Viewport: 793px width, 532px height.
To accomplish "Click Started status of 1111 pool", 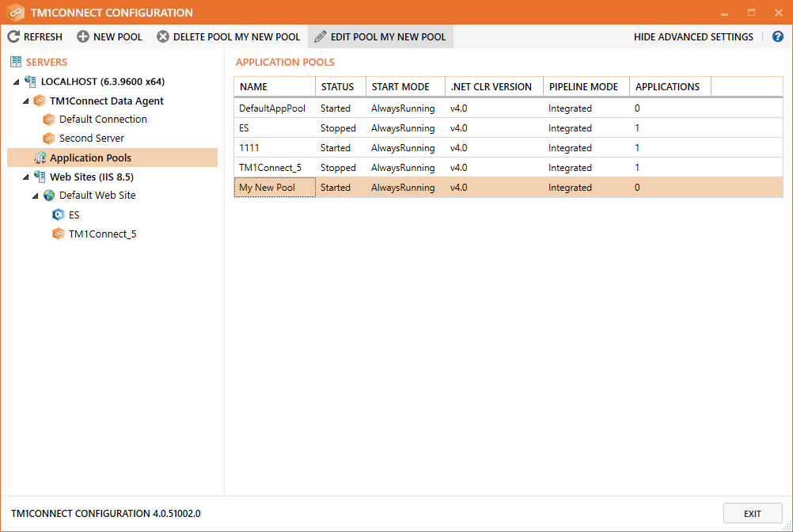I will pyautogui.click(x=336, y=148).
